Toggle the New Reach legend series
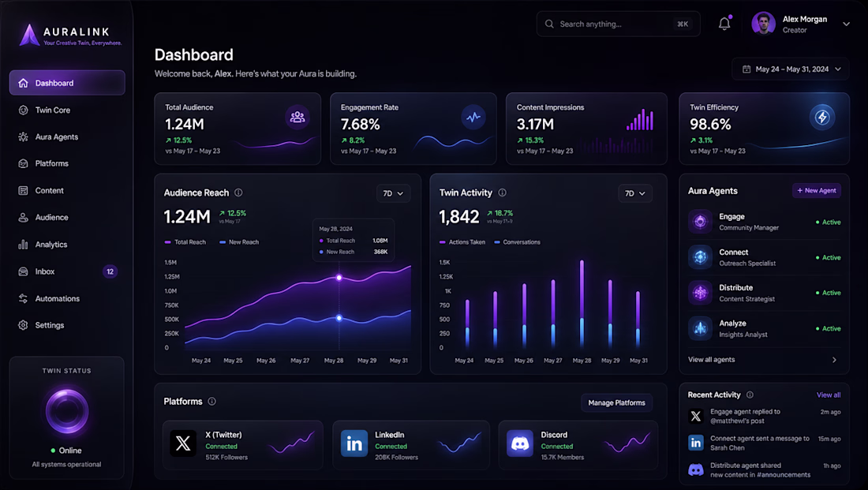Image resolution: width=868 pixels, height=490 pixels. (239, 242)
